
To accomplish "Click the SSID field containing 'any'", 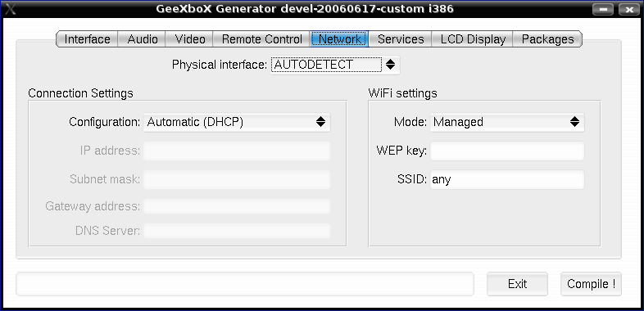I will pyautogui.click(x=507, y=180).
